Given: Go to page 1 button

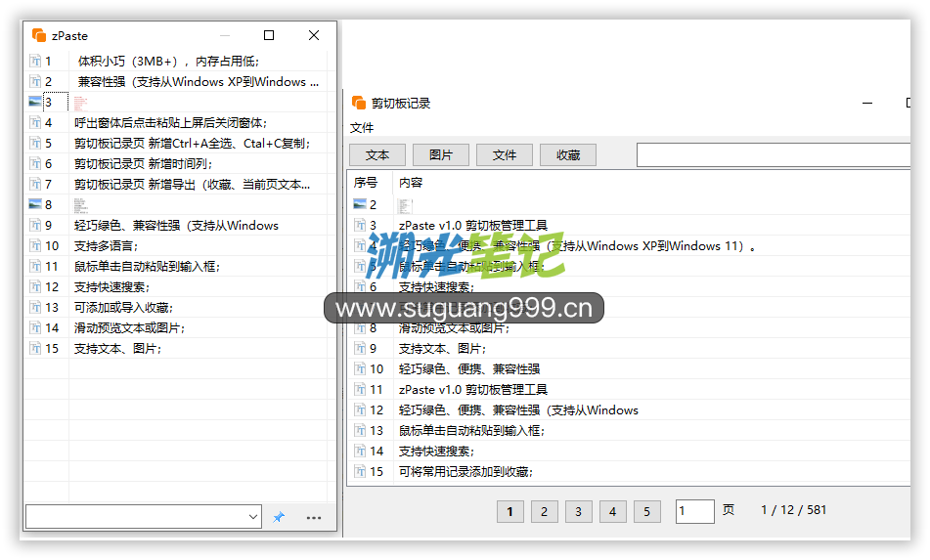Looking at the screenshot, I should (510, 511).
